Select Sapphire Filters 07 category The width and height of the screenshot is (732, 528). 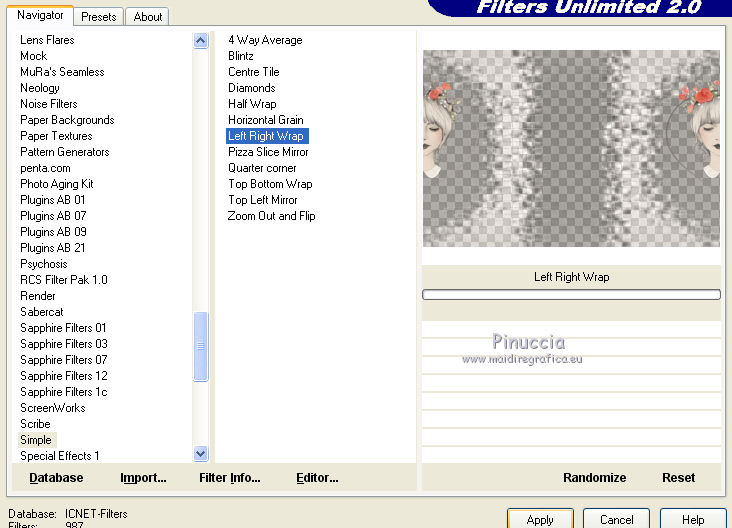point(63,360)
